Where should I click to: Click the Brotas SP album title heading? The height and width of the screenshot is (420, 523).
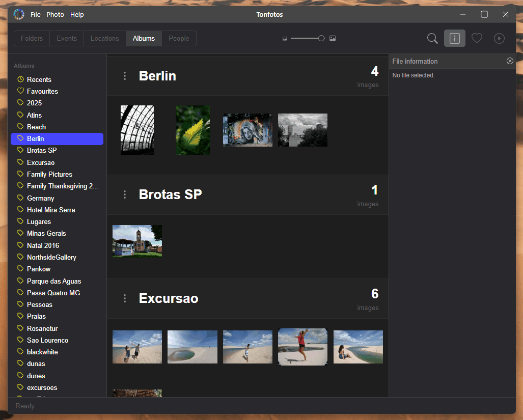coord(171,194)
